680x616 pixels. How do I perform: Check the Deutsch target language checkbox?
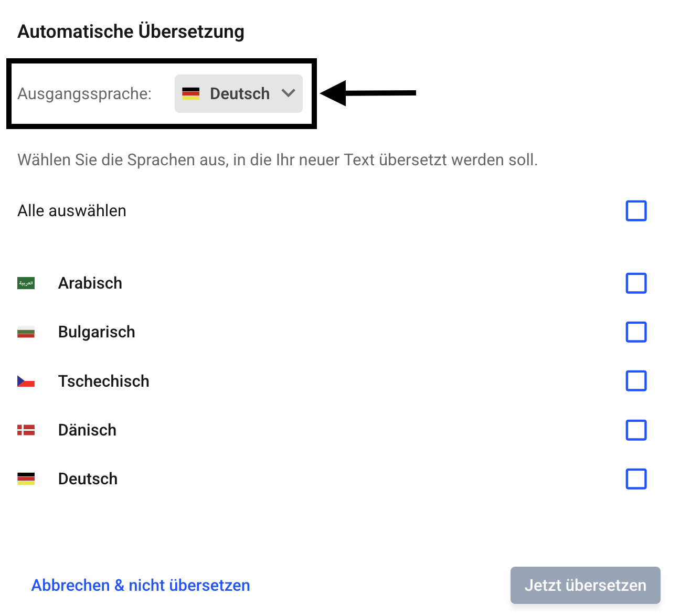tap(636, 479)
